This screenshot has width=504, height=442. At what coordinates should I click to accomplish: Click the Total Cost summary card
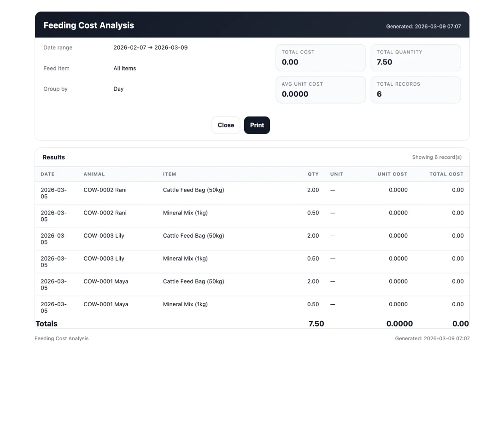click(x=321, y=58)
